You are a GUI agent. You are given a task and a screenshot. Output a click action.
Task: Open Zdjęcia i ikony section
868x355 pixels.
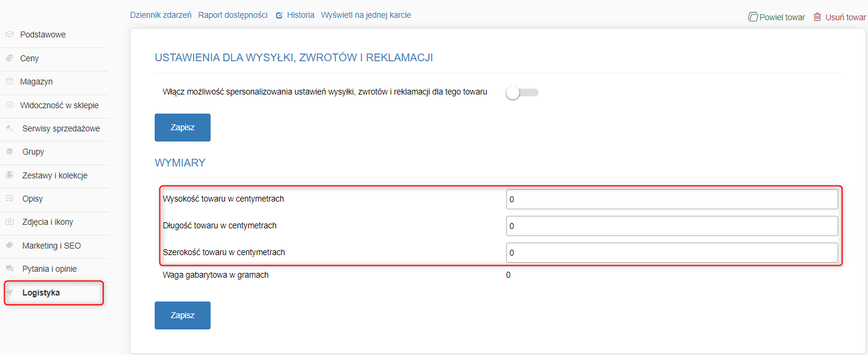48,222
